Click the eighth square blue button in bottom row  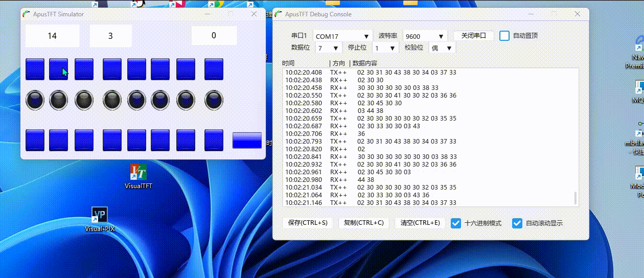(214, 140)
